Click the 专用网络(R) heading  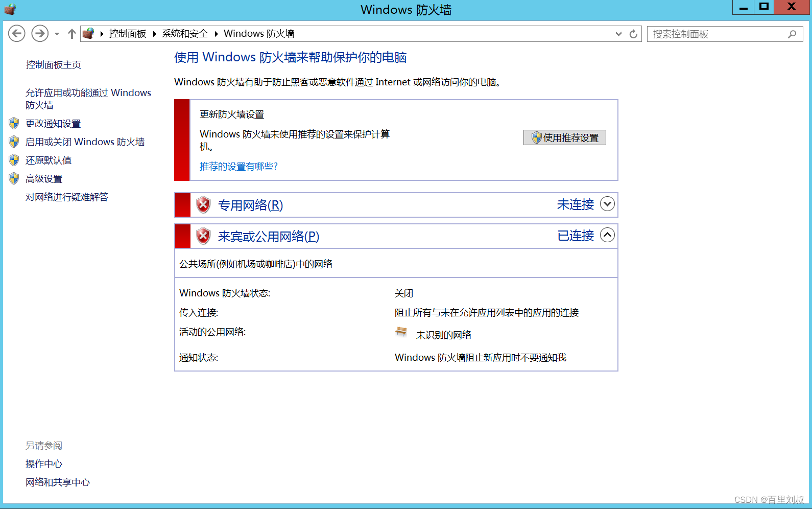[250, 205]
